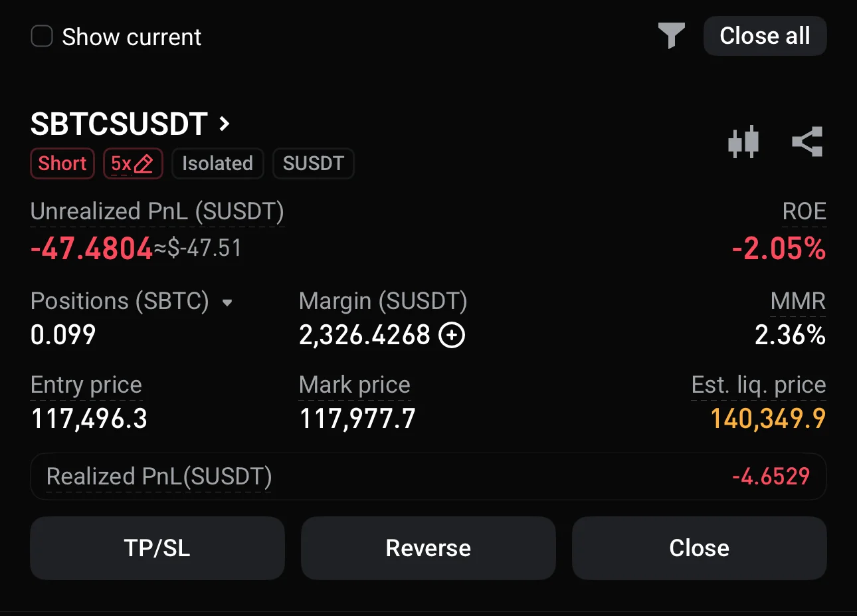Add margin with the plus icon
The width and height of the screenshot is (857, 616).
[452, 335]
